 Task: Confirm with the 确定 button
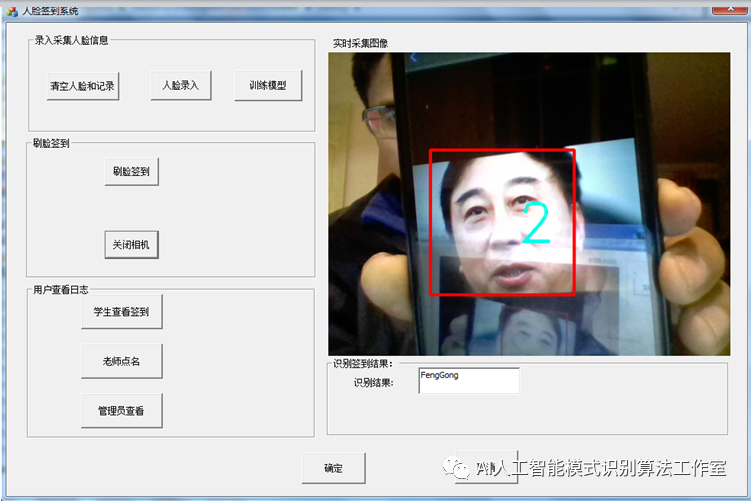(x=333, y=468)
